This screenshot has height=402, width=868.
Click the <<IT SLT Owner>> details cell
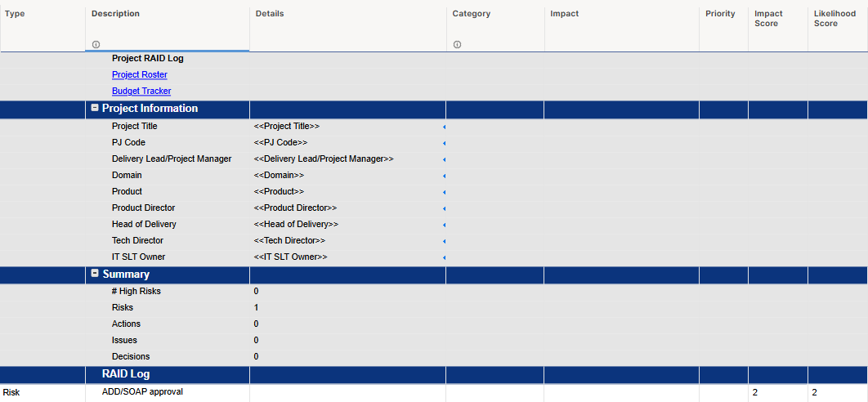point(348,257)
